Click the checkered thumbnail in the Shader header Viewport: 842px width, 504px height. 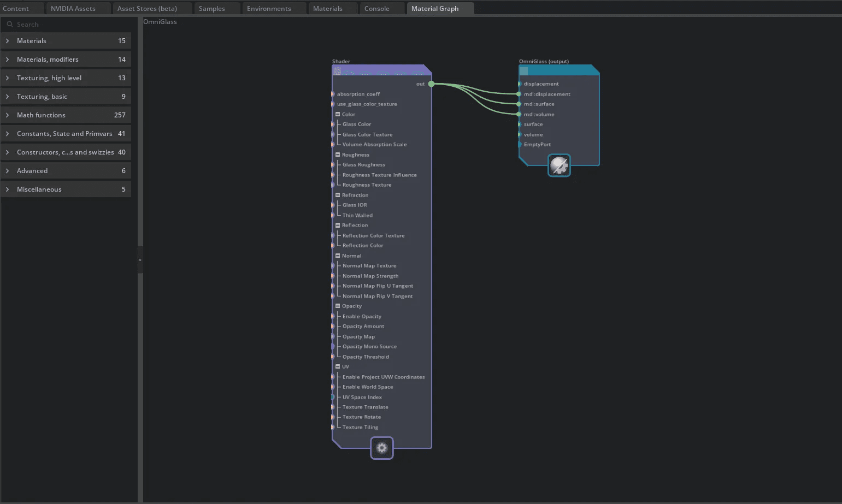pos(338,70)
